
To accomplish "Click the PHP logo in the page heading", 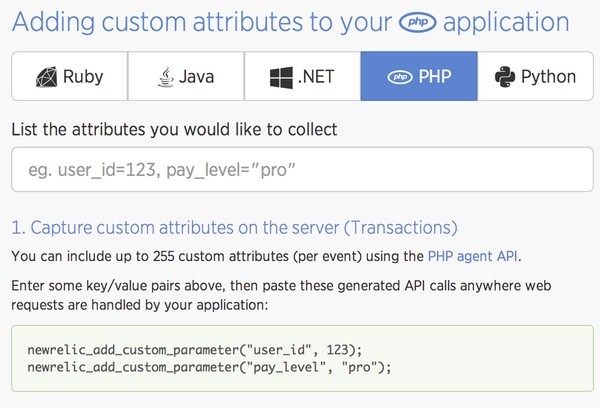I will click(x=417, y=22).
